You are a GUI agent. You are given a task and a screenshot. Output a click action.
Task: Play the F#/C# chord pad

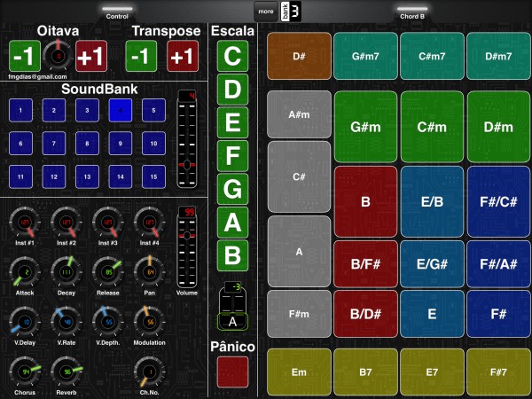click(x=498, y=201)
